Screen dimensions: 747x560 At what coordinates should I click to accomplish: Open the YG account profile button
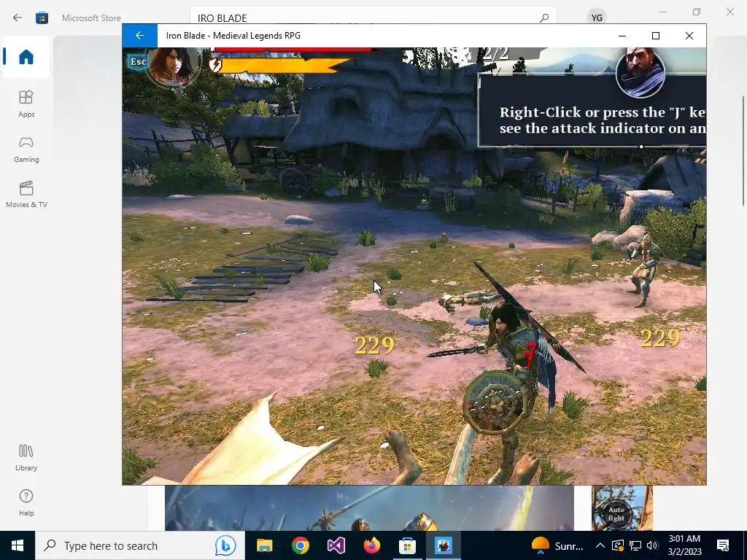tap(597, 17)
